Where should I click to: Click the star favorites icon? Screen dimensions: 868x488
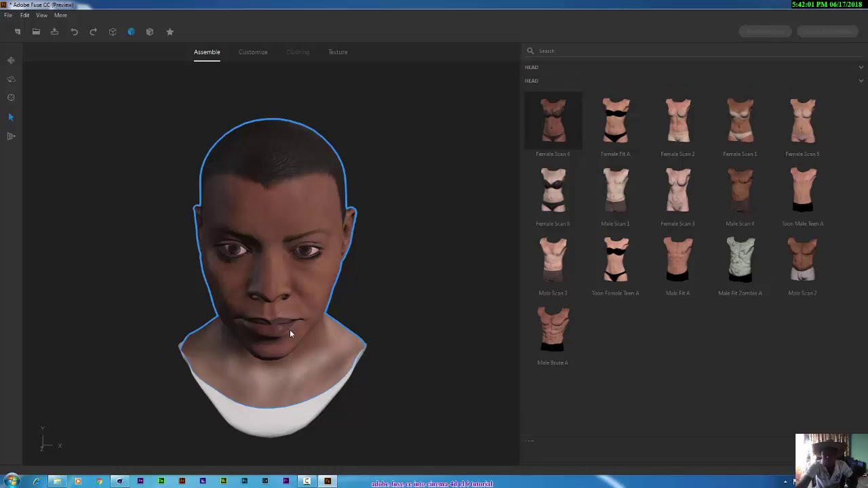[x=170, y=32]
